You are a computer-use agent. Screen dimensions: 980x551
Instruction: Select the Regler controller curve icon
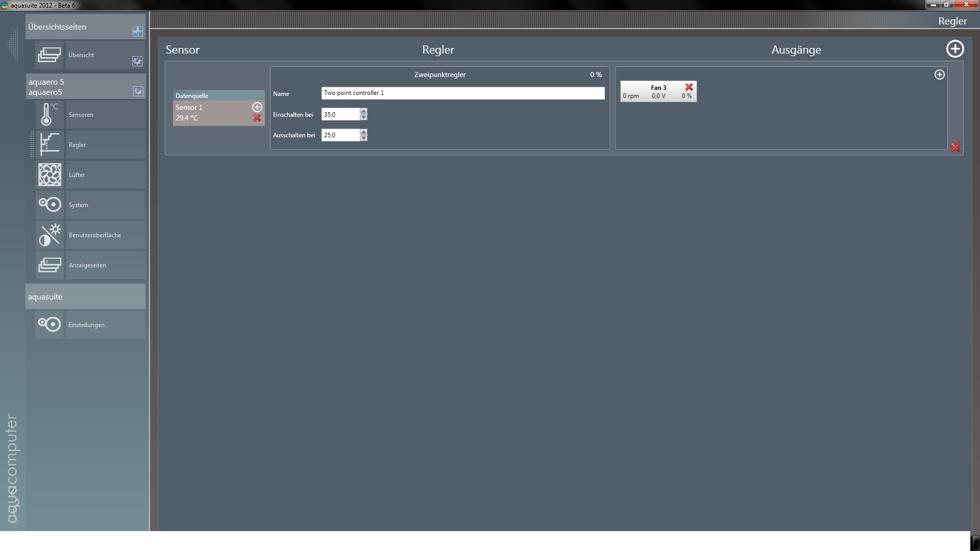pyautogui.click(x=50, y=144)
